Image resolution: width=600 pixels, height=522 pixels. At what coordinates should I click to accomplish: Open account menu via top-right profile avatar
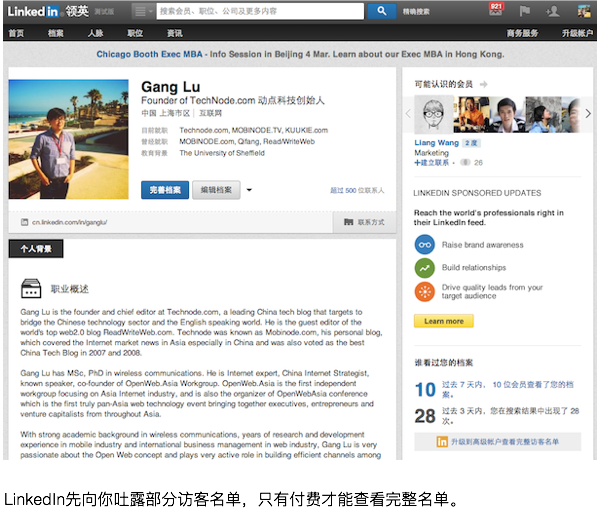tap(583, 11)
